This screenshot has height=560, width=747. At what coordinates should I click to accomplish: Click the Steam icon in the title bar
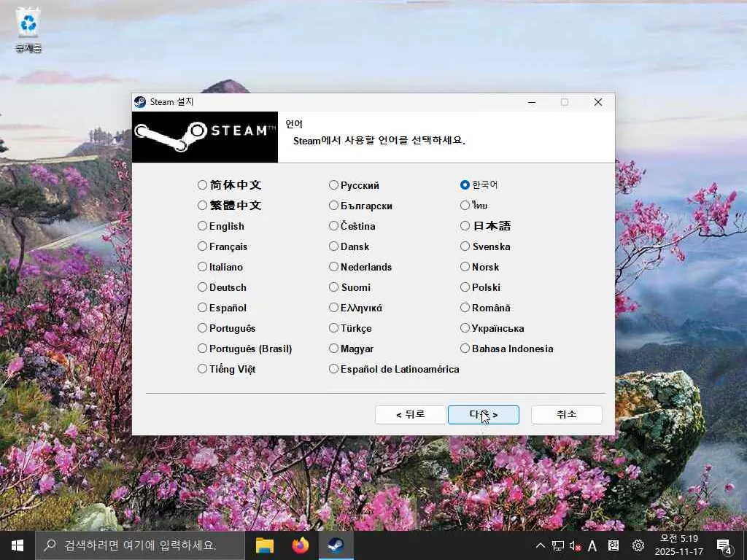tap(140, 102)
